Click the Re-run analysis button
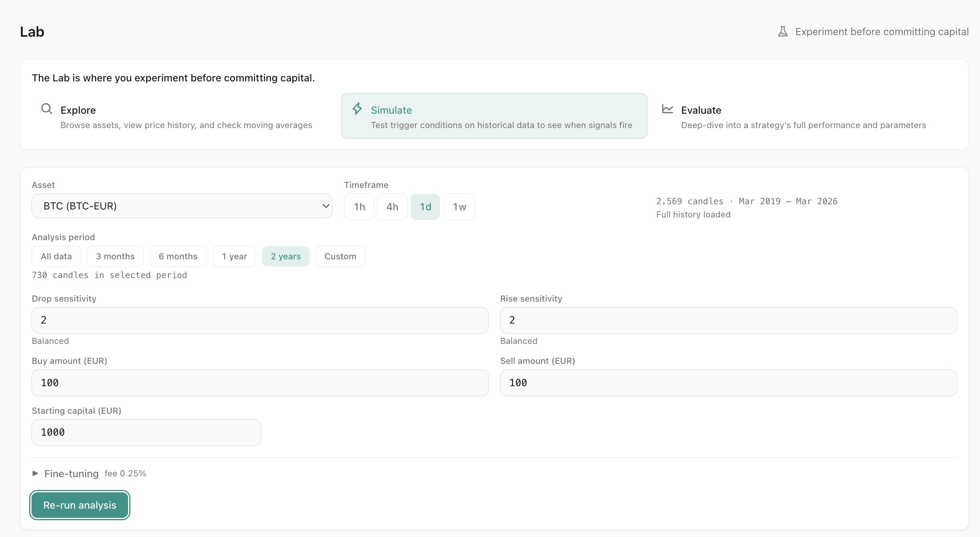Screen dimensions: 980x537 click(x=79, y=505)
